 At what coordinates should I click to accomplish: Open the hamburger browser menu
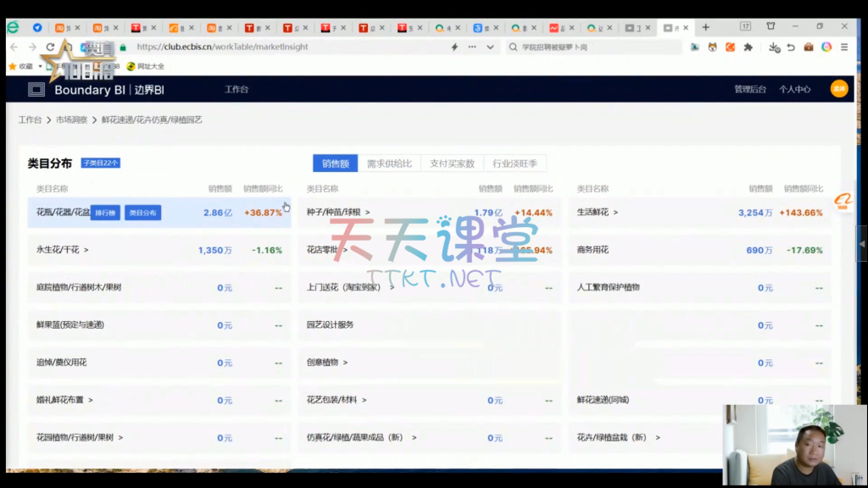(844, 47)
